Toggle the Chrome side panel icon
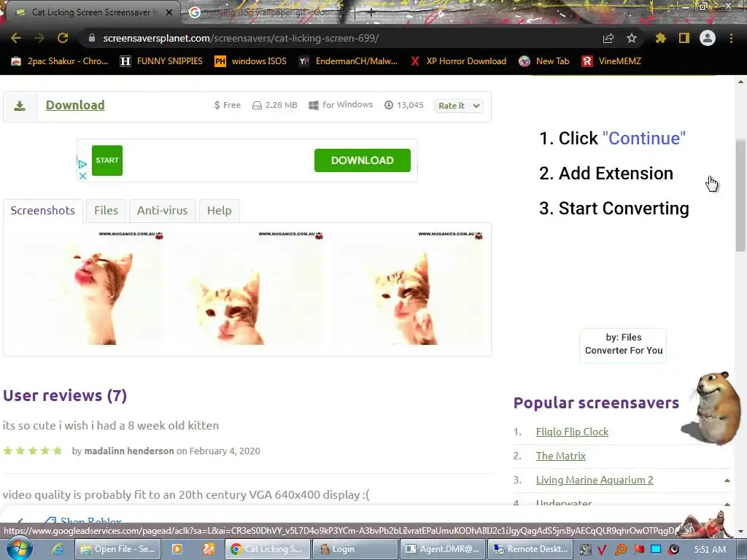747x560 pixels. click(684, 38)
